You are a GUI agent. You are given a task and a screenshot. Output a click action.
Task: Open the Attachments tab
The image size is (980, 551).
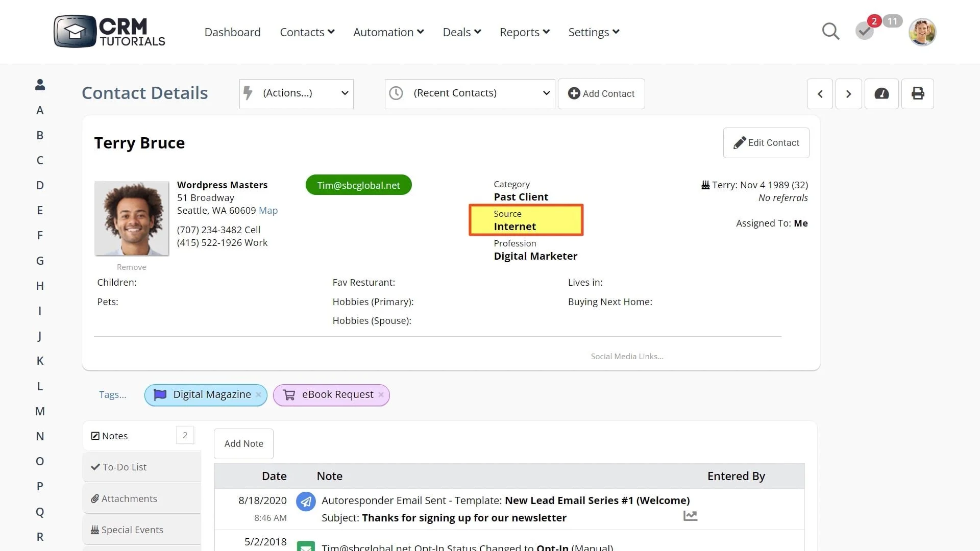(x=129, y=498)
